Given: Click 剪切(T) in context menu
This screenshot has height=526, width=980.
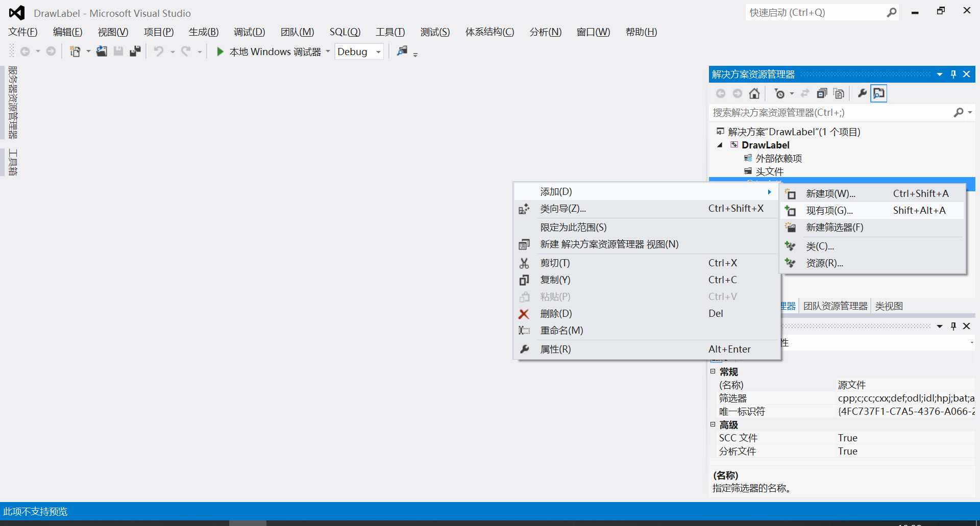Looking at the screenshot, I should 647,263.
